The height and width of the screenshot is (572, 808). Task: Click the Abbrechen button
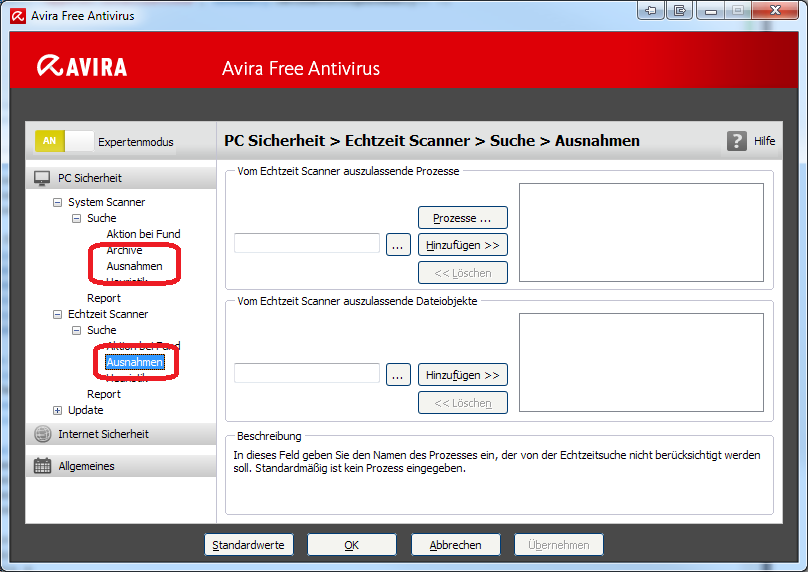pyautogui.click(x=456, y=545)
